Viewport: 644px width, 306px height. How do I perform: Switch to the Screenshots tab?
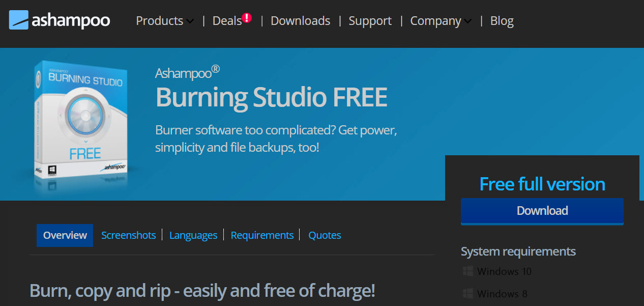point(128,235)
